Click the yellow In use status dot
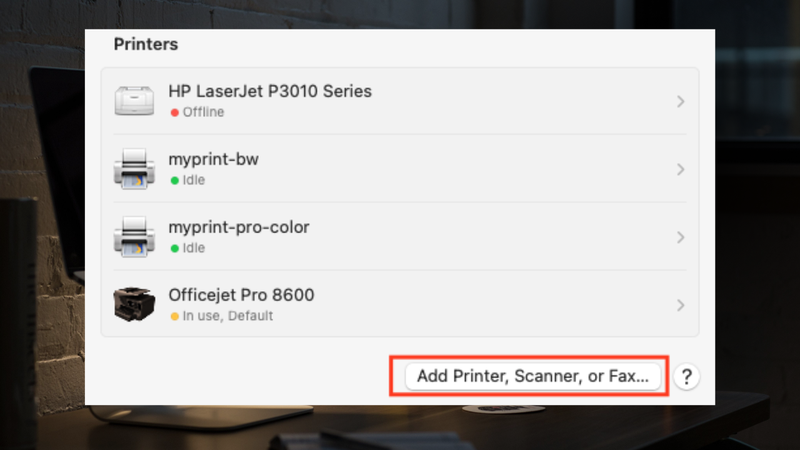This screenshot has height=450, width=800. [x=174, y=316]
